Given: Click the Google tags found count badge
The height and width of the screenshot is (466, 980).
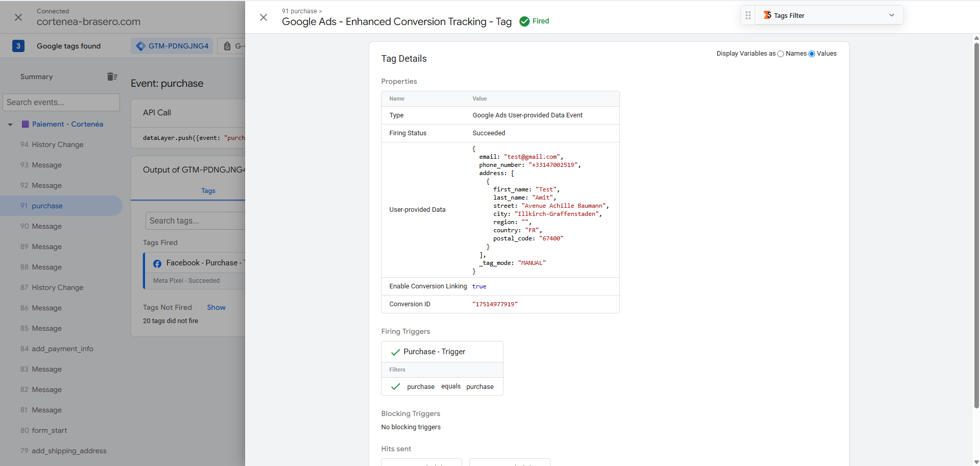Looking at the screenshot, I should (18, 46).
